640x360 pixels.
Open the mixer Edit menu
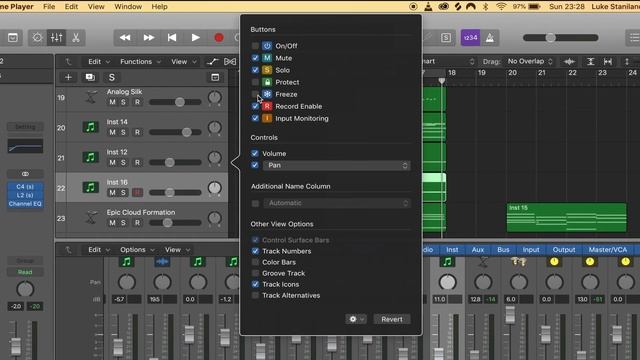point(99,250)
